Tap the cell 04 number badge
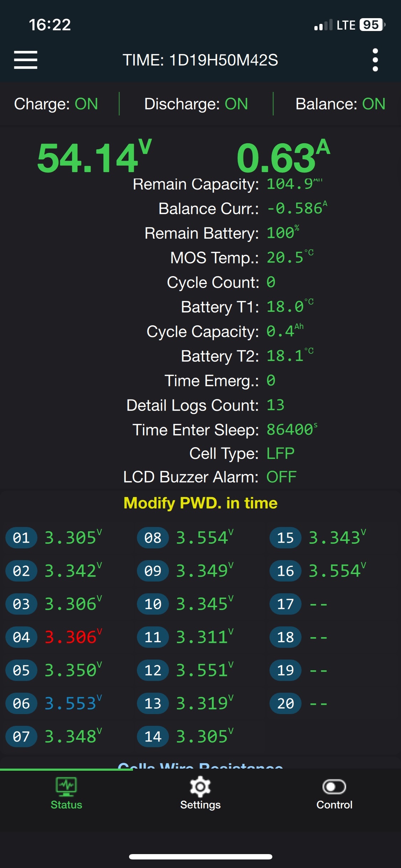Image resolution: width=401 pixels, height=868 pixels. click(21, 637)
